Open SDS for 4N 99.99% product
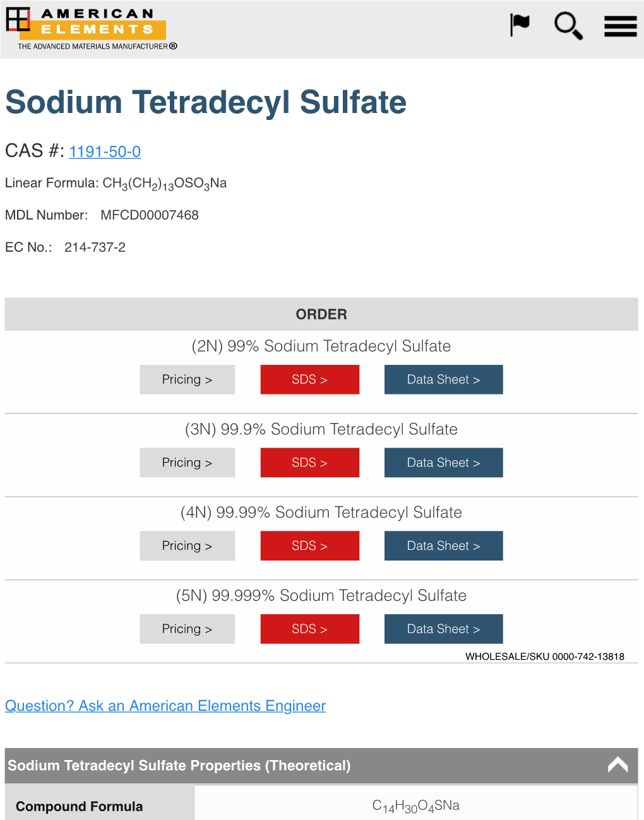Viewport: 644px width, 820px height. click(x=309, y=546)
